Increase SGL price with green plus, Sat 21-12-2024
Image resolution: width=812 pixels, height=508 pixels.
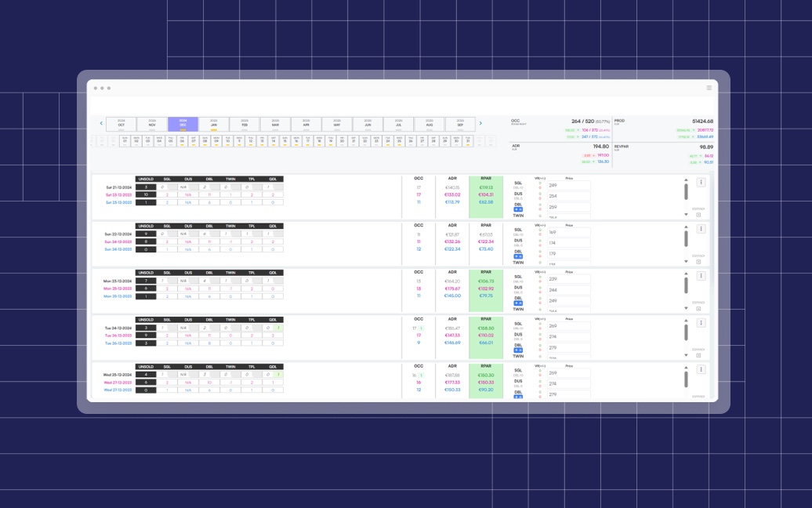[540, 183]
